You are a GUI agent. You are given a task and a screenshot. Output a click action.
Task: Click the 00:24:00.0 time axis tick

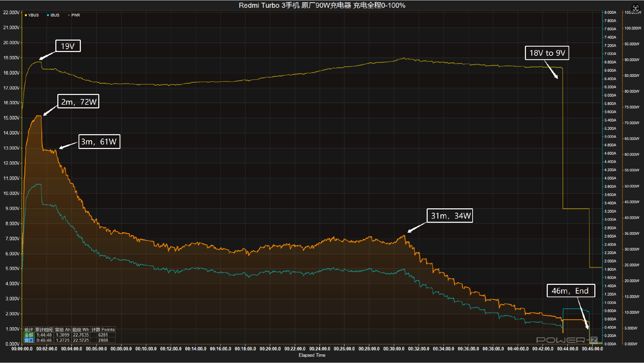tap(320, 349)
